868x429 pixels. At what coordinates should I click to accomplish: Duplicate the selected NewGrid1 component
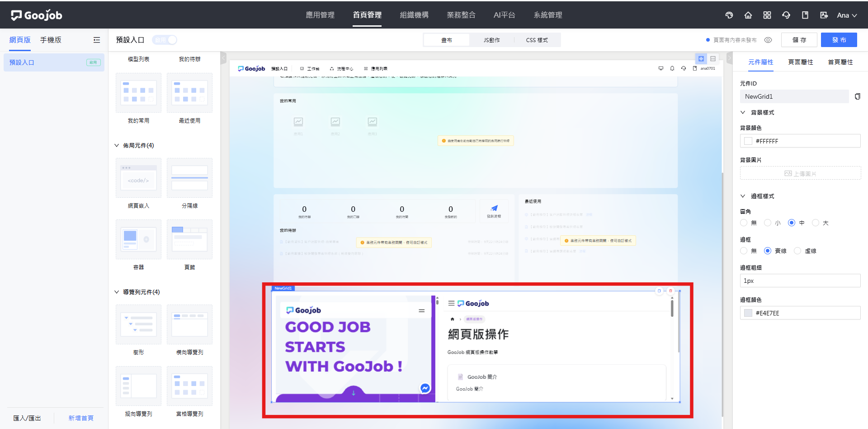(x=659, y=291)
